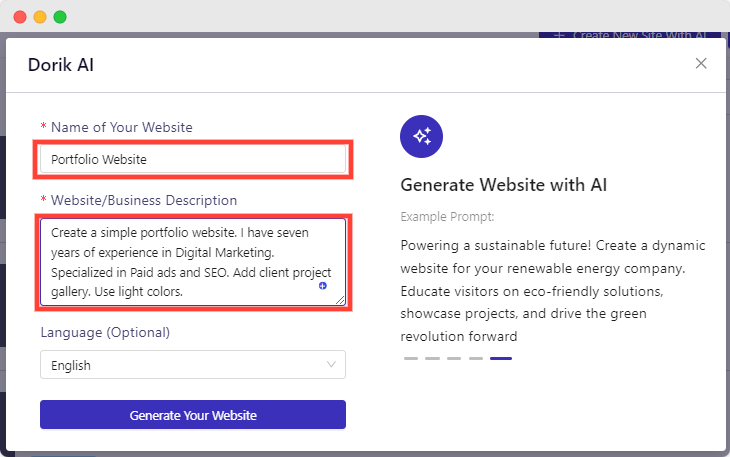The height and width of the screenshot is (457, 730).
Task: Click the Language (Optional) label
Action: [105, 332]
